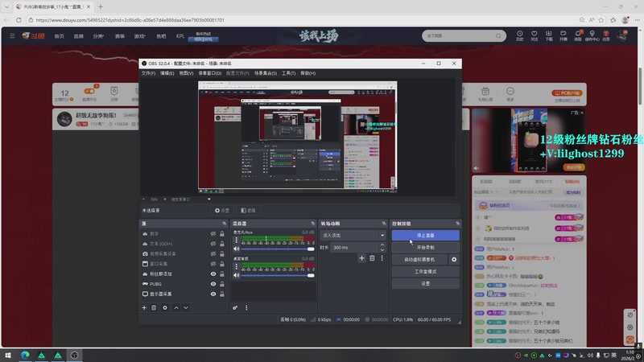Unlock the 显示器采集 source lock icon
The height and width of the screenshot is (362, 644).
click(222, 294)
